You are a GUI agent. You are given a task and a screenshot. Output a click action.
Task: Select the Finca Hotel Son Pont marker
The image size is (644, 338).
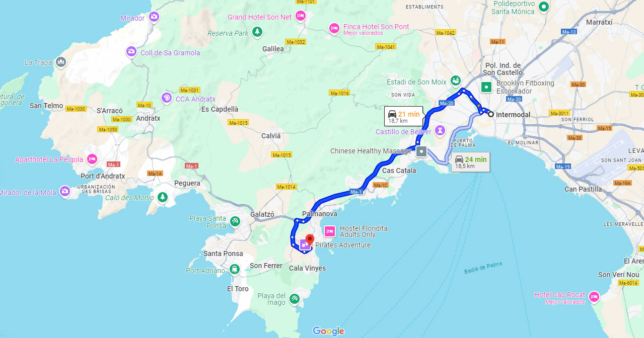[334, 29]
